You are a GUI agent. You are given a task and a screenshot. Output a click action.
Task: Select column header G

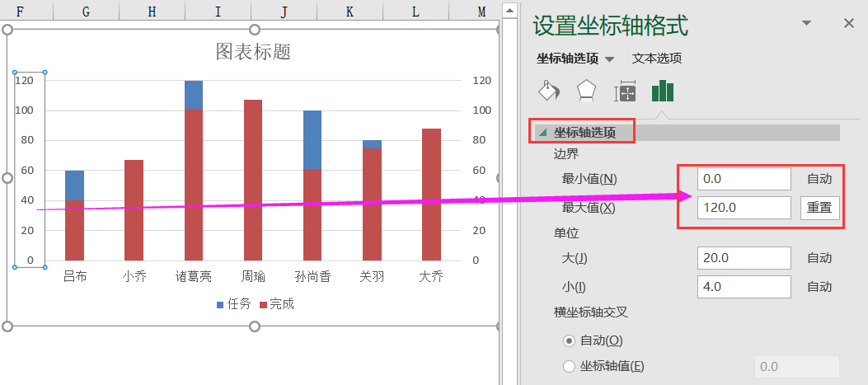coord(86,11)
